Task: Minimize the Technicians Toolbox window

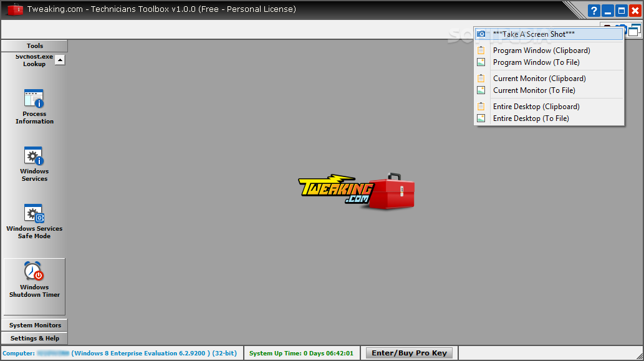Action: click(607, 10)
